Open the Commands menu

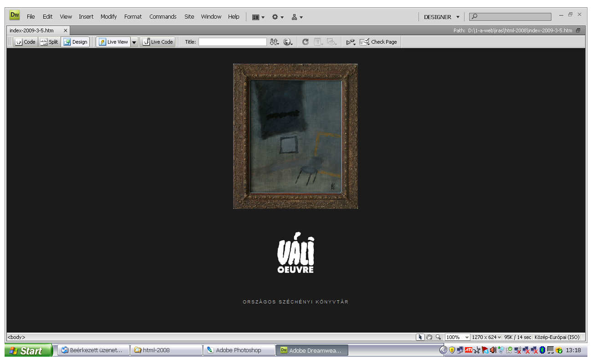point(163,17)
